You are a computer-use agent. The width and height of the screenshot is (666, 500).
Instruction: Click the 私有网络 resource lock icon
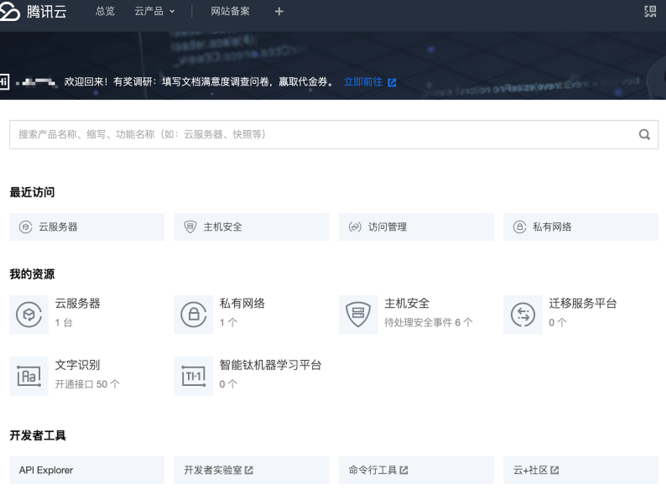tap(194, 314)
